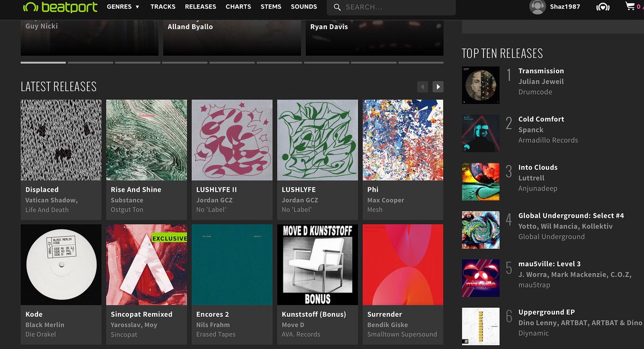Open the Kunststoff (Bonus) artwork
Viewport: 644px width, 349px height.
pyautogui.click(x=318, y=265)
